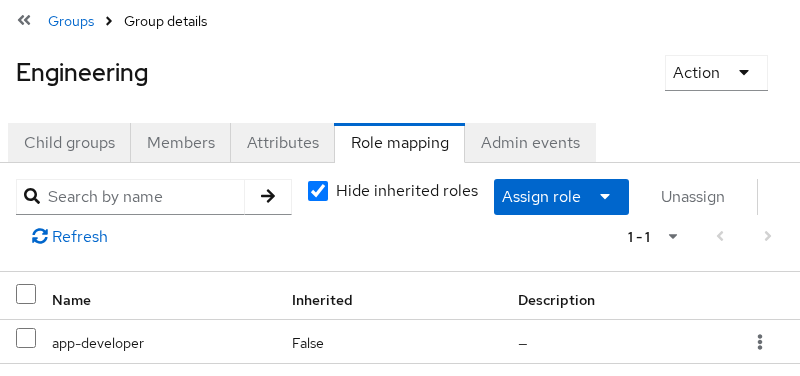Open the Admin events tab
Screen dimensions: 800x376
(x=530, y=142)
